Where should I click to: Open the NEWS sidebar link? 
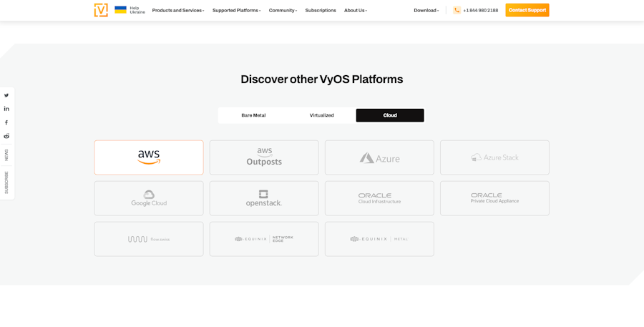click(x=6, y=155)
